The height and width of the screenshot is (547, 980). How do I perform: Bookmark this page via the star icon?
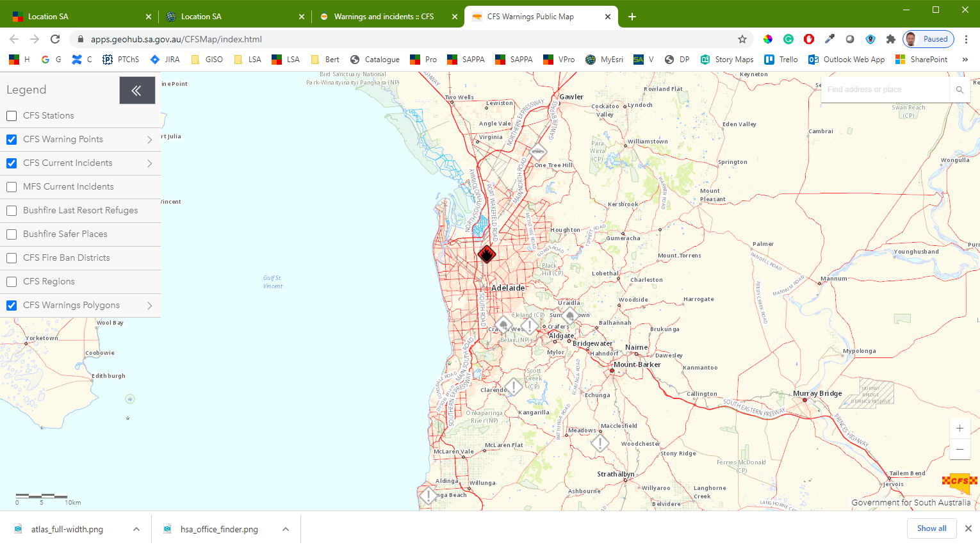click(x=742, y=38)
